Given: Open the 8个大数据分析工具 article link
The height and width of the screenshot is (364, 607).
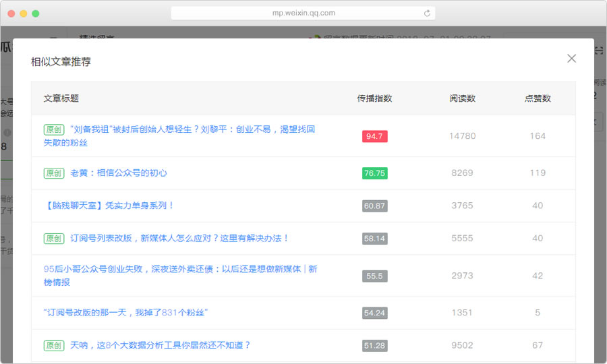Looking at the screenshot, I should (161, 345).
